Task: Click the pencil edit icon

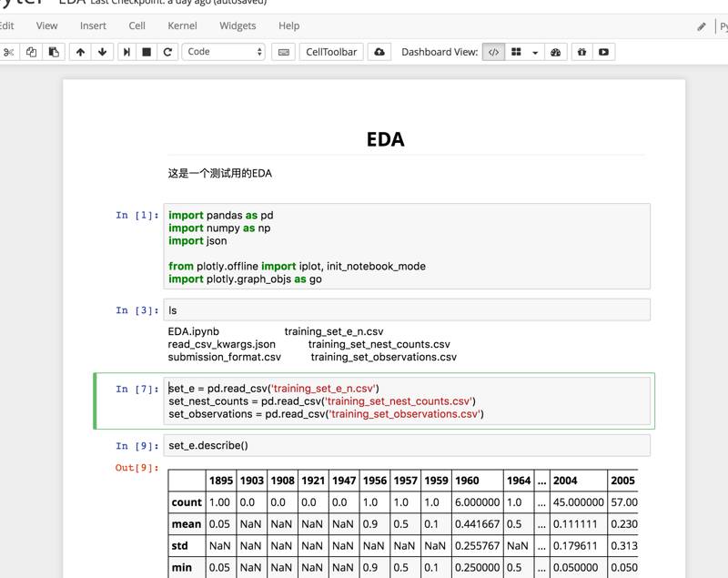Action: [x=702, y=26]
